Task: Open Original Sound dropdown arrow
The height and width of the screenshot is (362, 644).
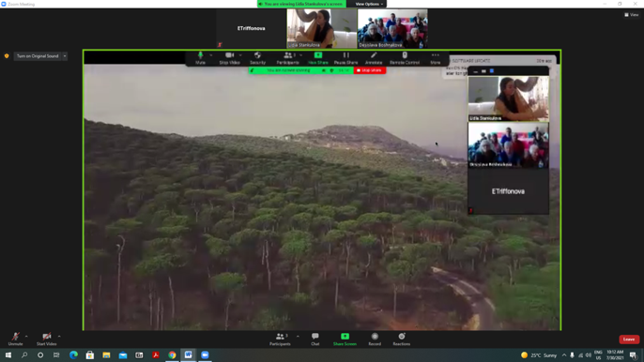Action: point(65,56)
